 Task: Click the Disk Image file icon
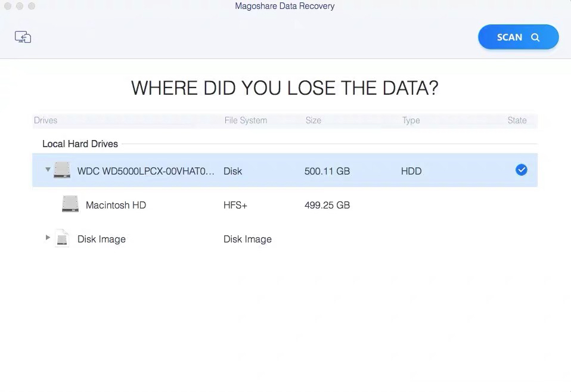(62, 238)
